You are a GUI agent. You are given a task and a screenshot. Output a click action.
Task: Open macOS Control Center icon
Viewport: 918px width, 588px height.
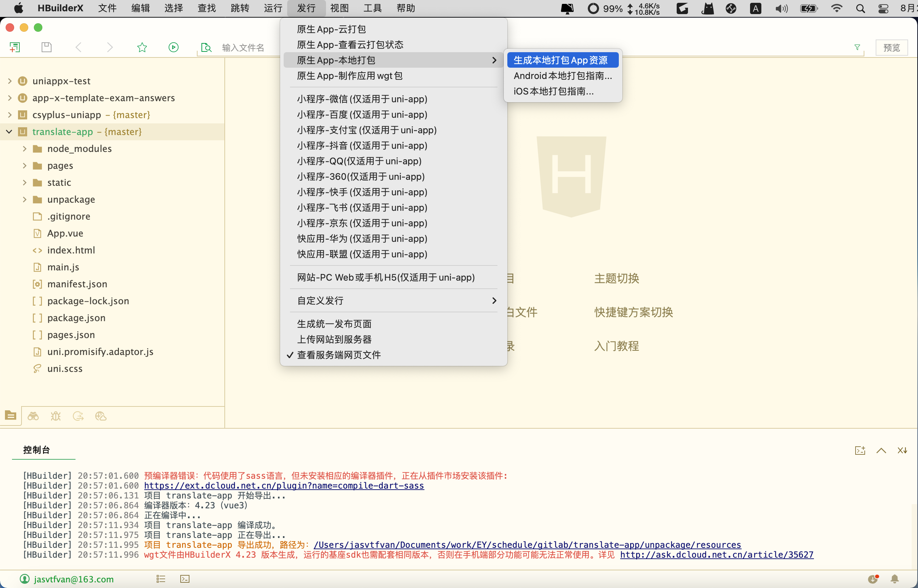(x=883, y=8)
